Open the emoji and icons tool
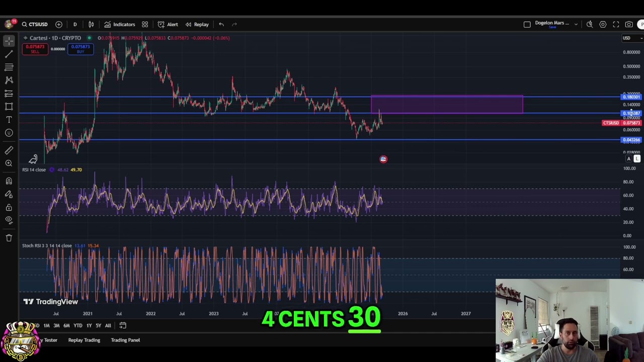The width and height of the screenshot is (644, 362). coord(9,133)
